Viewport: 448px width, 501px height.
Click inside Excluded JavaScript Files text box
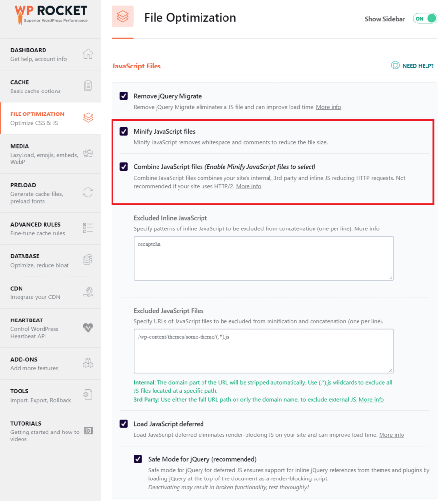tap(264, 351)
